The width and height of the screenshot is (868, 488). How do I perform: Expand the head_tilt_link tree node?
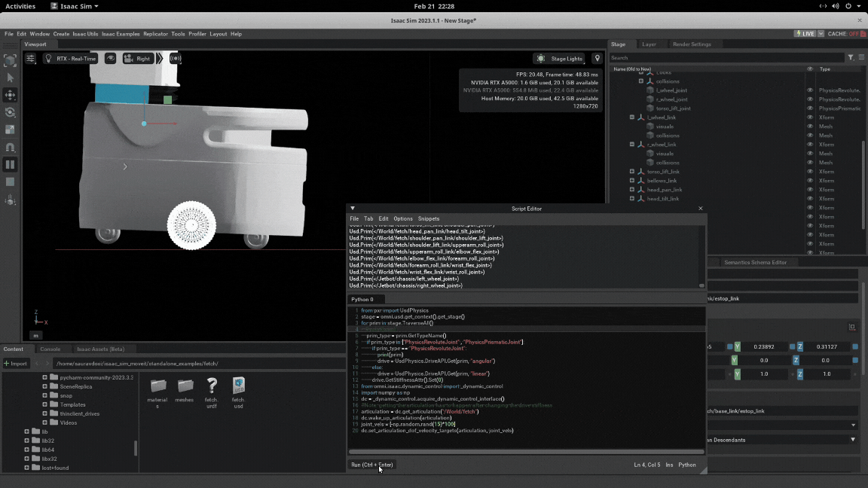point(631,199)
